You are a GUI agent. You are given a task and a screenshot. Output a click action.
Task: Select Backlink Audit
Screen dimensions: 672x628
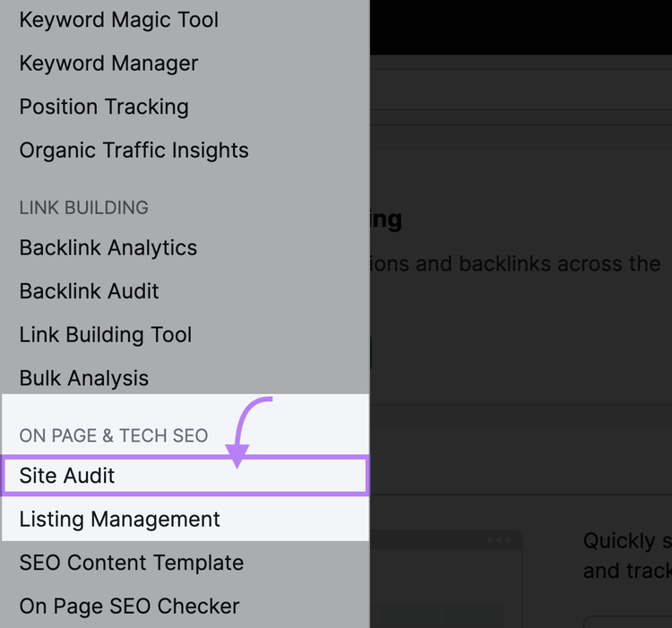pyautogui.click(x=89, y=291)
